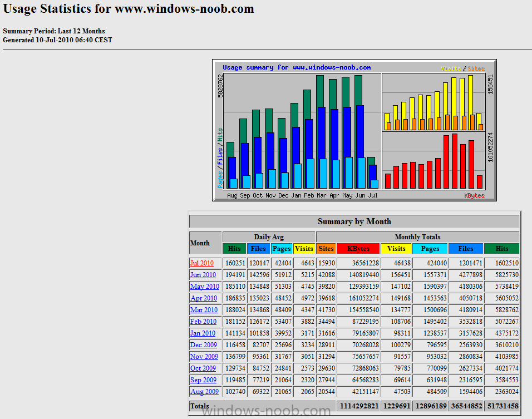Click the green Daily Avg Hits header

coord(234,249)
